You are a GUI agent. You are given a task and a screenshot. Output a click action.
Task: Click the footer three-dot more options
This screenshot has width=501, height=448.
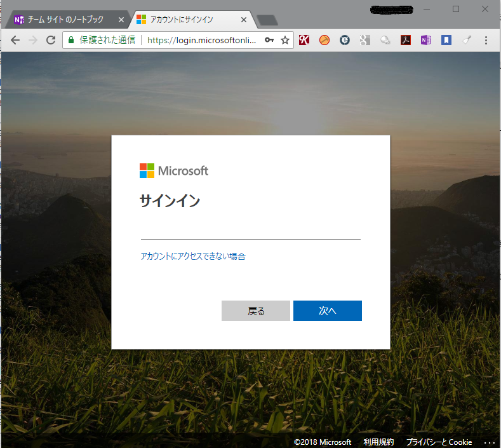(x=489, y=442)
